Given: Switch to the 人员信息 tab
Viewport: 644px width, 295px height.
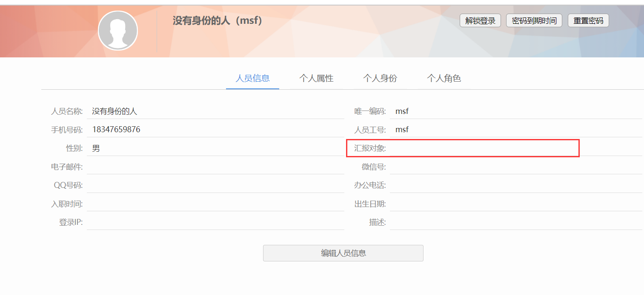Looking at the screenshot, I should pyautogui.click(x=252, y=78).
